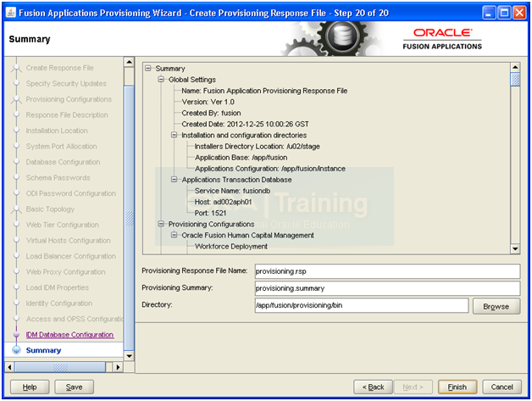This screenshot has height=401, width=532.
Task: Select Provisioning Configurations step in sidebar
Action: click(x=69, y=99)
